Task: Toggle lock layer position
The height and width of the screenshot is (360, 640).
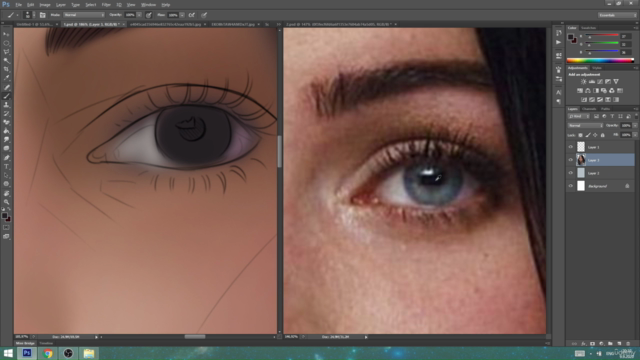Action: point(595,135)
